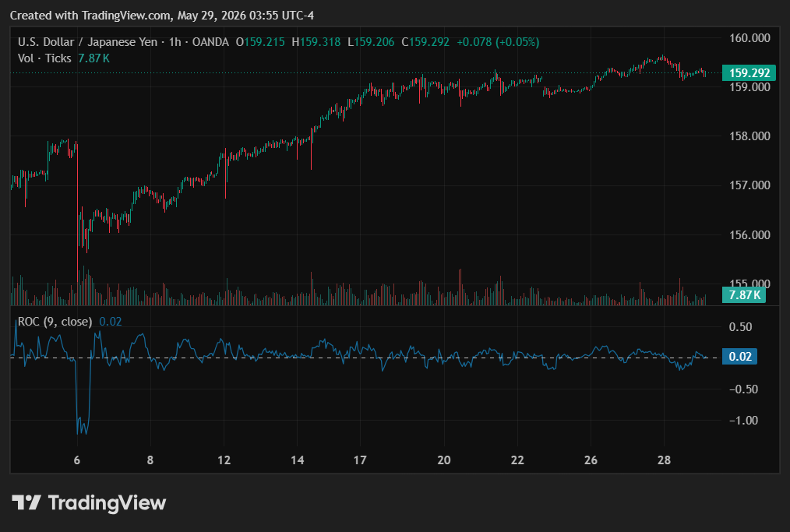
Task: Click the 0.02 ROC value tag
Action: [739, 357]
